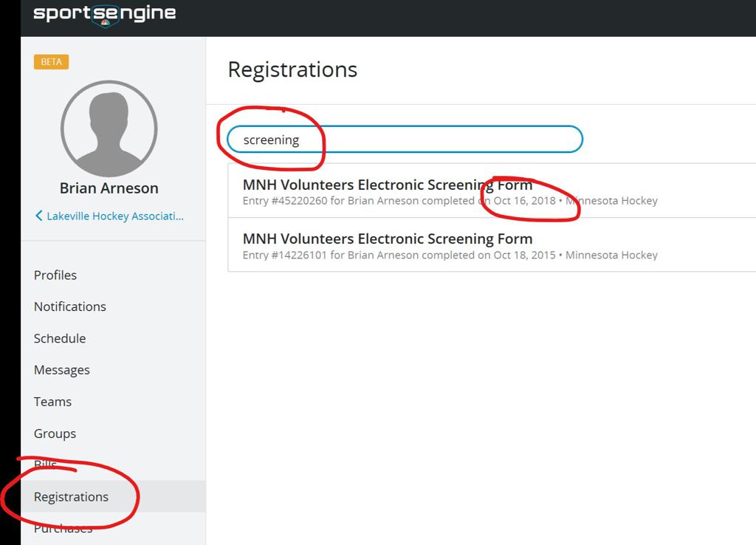Navigate to Teams
This screenshot has width=756, height=545.
tap(52, 402)
